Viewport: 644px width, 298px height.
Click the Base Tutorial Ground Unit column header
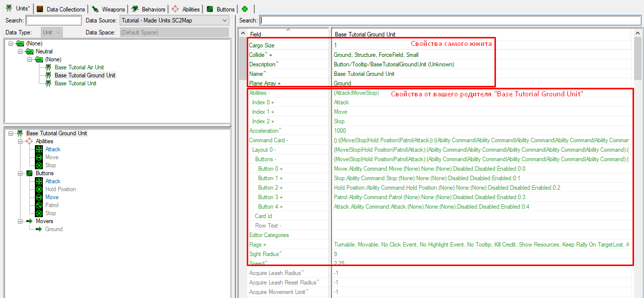click(482, 34)
